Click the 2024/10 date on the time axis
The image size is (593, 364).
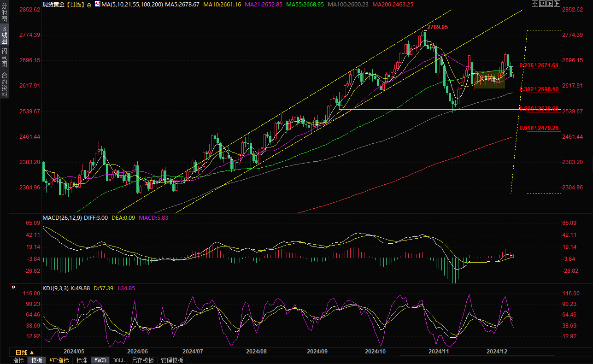point(375,351)
